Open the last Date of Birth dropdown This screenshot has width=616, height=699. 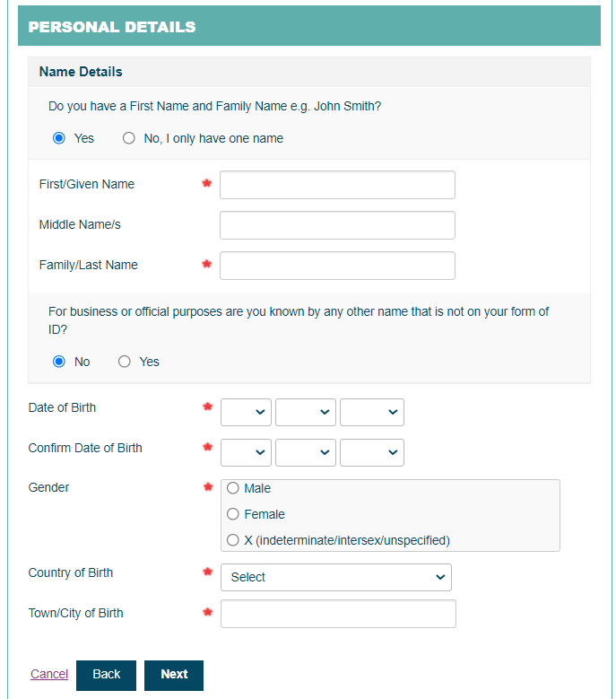(x=371, y=412)
